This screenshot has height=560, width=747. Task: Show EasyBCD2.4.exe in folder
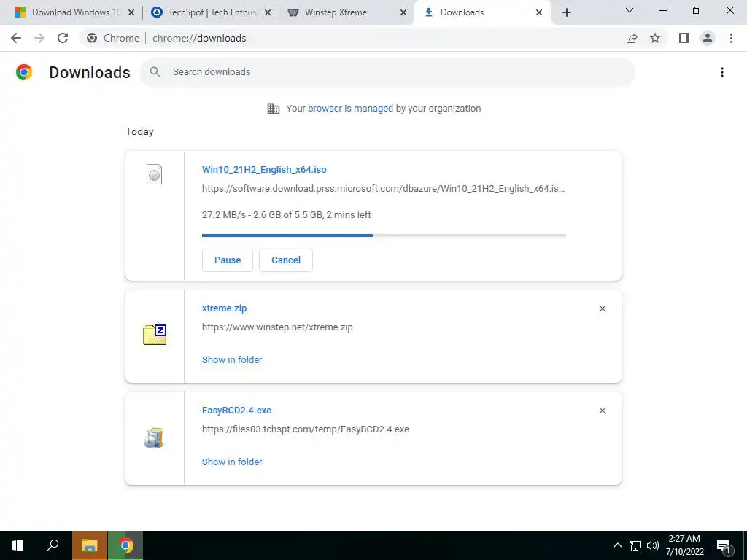pyautogui.click(x=232, y=462)
